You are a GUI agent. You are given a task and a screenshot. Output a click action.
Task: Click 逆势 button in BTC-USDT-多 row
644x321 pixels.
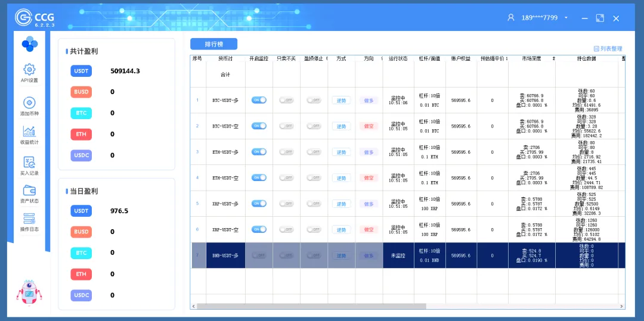coord(341,101)
